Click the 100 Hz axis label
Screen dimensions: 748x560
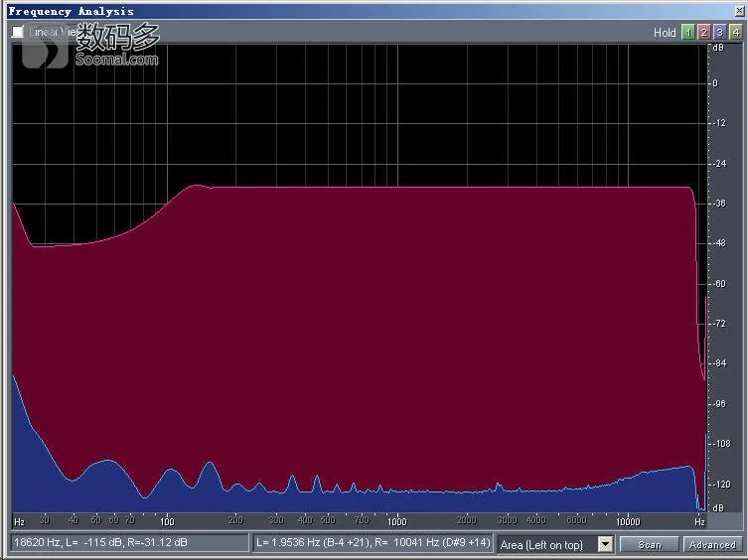click(x=167, y=522)
